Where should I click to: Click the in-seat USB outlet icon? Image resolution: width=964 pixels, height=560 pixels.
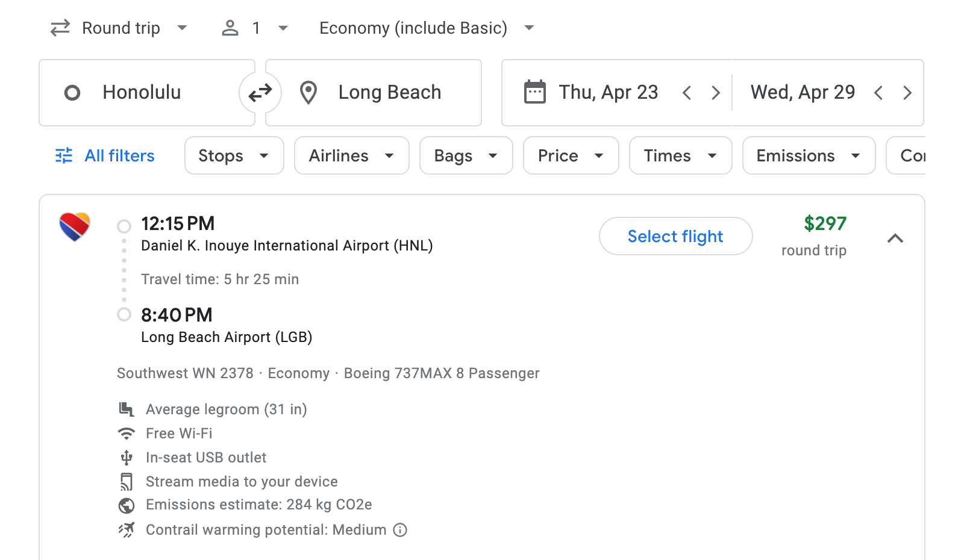click(x=127, y=457)
